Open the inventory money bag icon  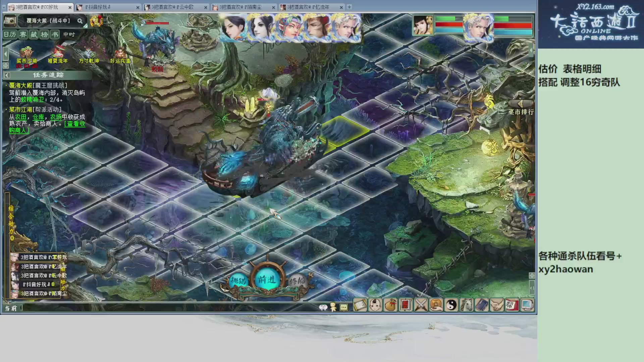390,305
